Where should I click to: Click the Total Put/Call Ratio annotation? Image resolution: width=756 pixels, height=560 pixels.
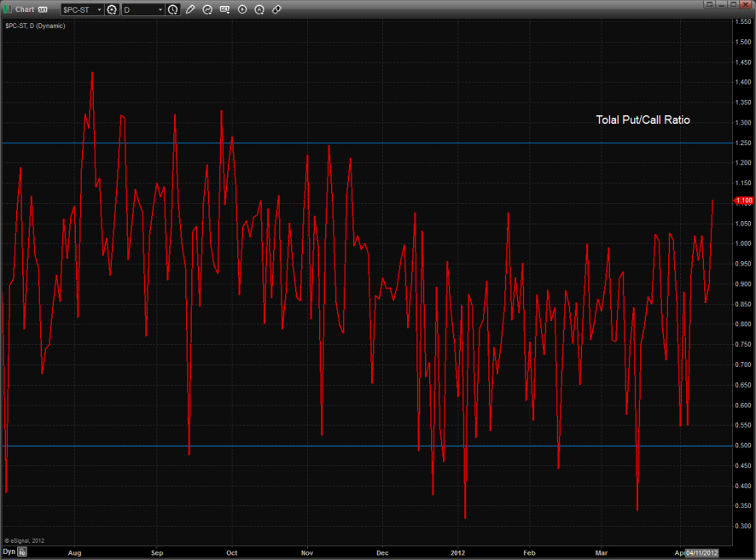coord(643,120)
